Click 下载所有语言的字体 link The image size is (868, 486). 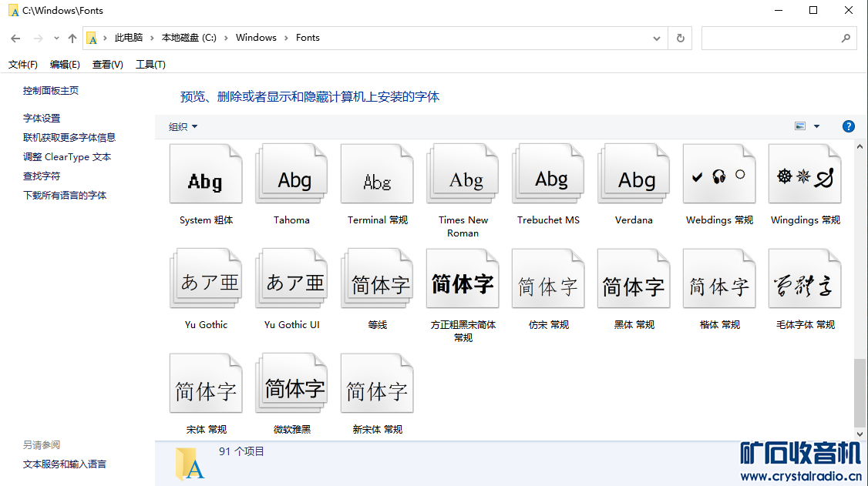(65, 195)
